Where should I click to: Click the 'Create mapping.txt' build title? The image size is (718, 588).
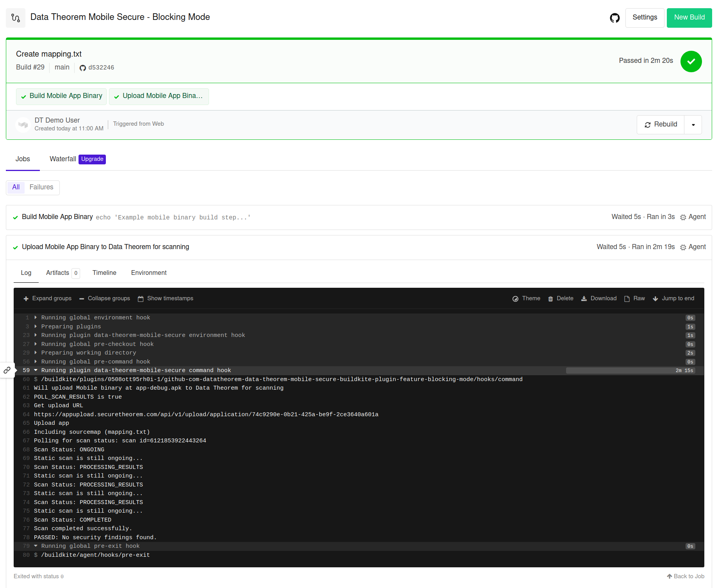pos(49,54)
